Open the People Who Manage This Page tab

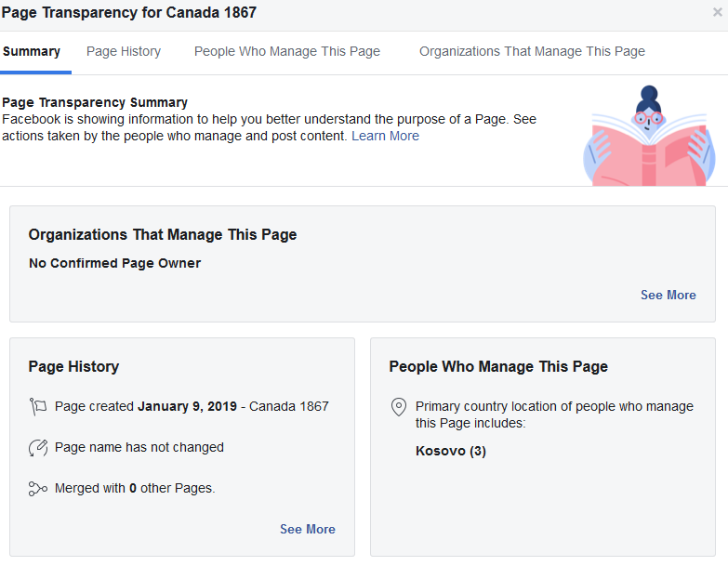tap(287, 51)
